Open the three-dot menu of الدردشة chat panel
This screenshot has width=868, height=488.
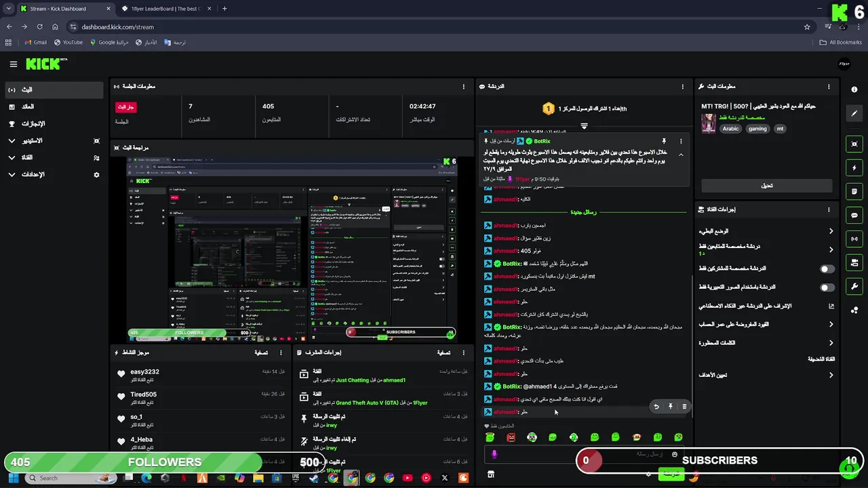682,87
